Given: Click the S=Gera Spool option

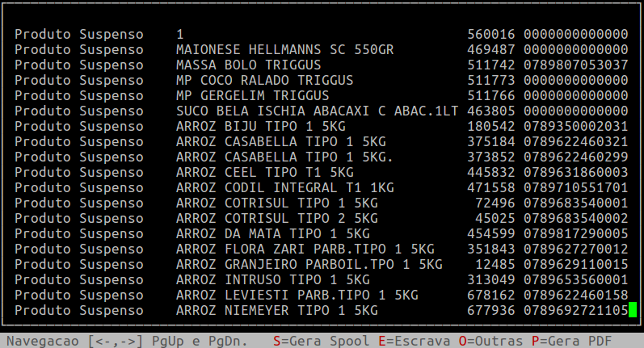Looking at the screenshot, I should (x=317, y=341).
